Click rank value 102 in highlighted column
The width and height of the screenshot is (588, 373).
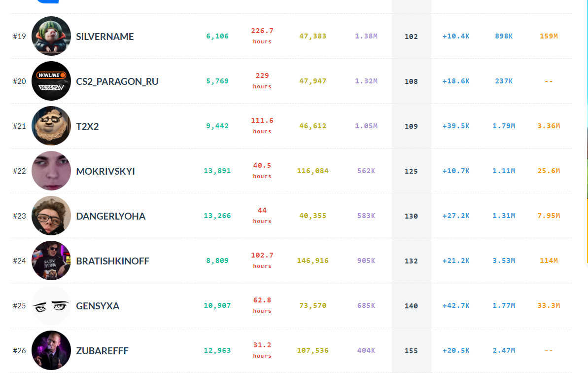tap(411, 37)
